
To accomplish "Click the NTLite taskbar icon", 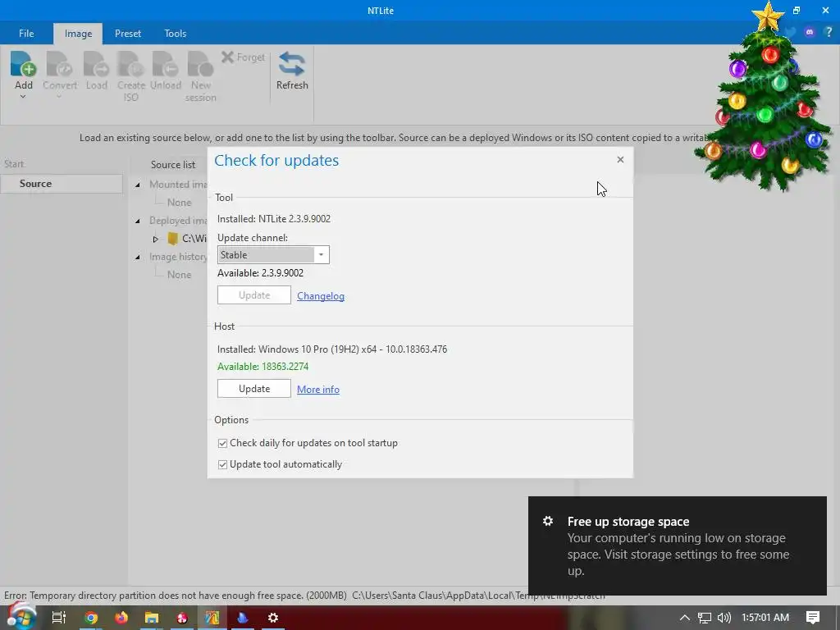I will coord(212,618).
